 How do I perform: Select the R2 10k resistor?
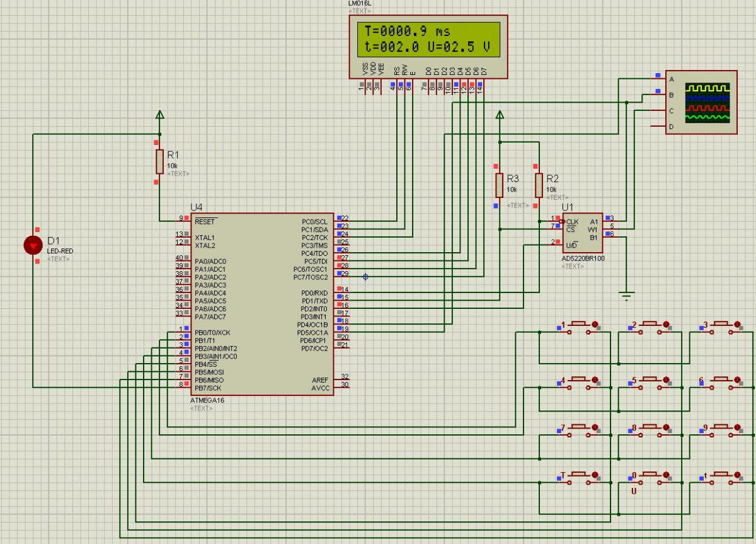(539, 185)
